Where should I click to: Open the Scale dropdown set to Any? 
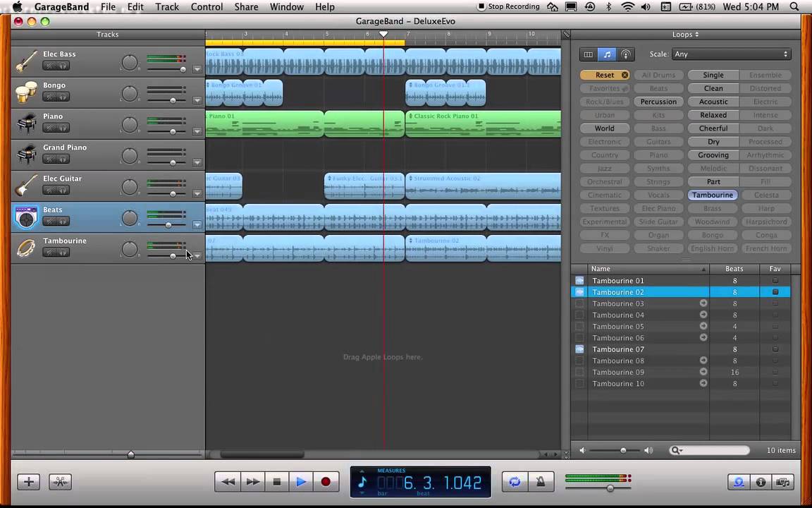coord(731,54)
